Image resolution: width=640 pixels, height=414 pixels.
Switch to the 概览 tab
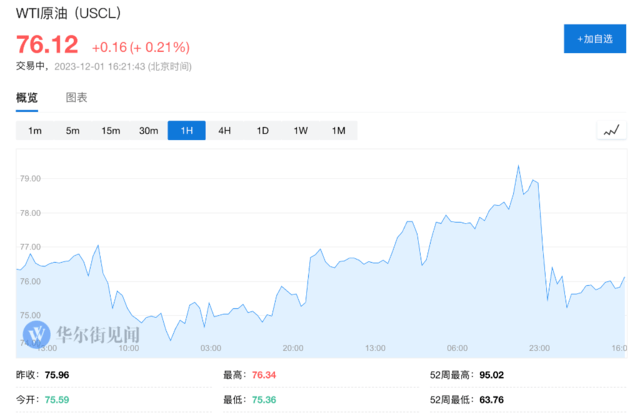point(27,98)
